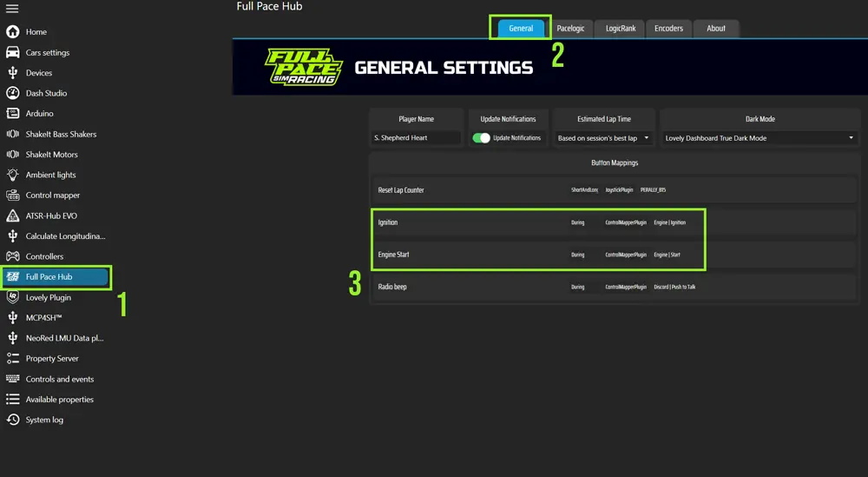
Task: Click the 'Radio beep' mapping label
Action: point(392,287)
